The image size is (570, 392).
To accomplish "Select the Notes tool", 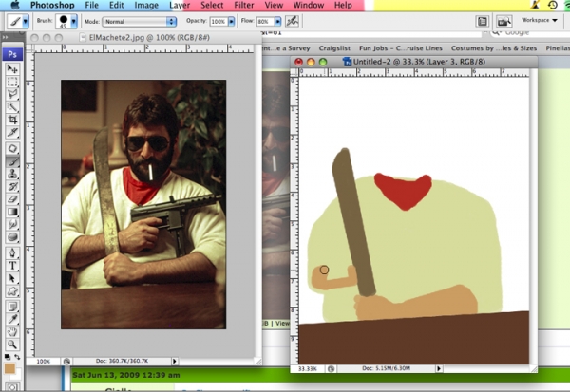I will click(x=12, y=307).
